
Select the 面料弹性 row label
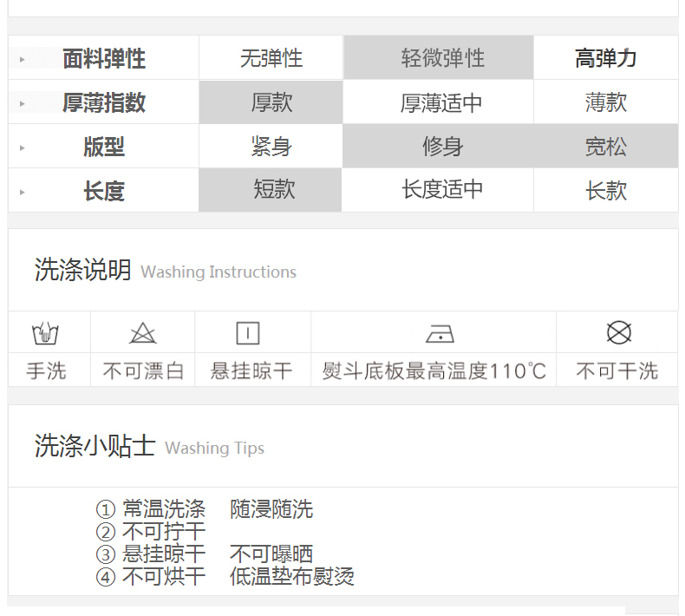click(x=104, y=59)
